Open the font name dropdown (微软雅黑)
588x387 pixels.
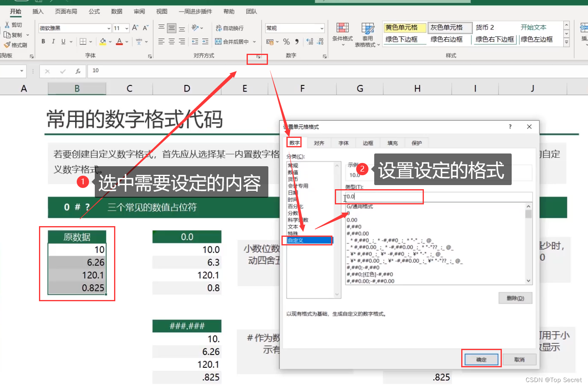(x=109, y=28)
